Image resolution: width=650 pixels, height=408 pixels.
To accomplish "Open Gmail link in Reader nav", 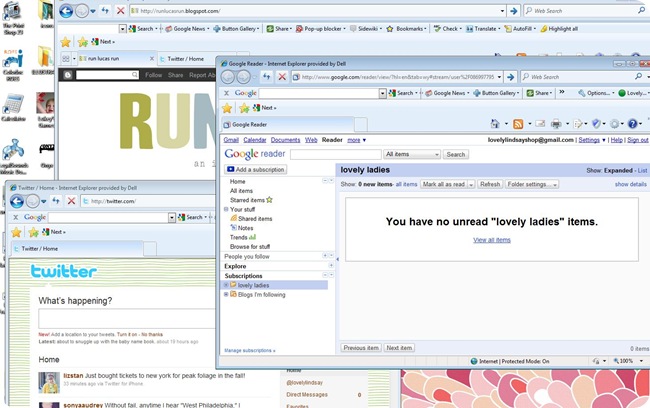I will point(231,140).
